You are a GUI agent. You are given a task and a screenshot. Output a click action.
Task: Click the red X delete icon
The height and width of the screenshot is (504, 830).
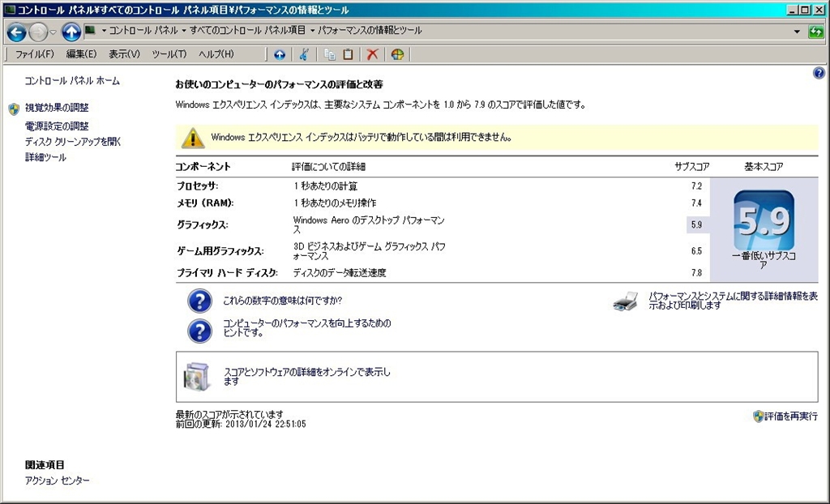373,54
